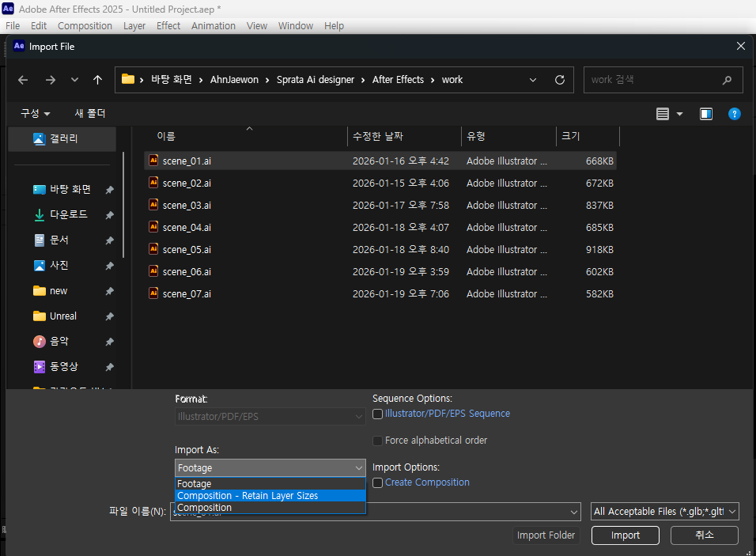Open the Animation menu
The image size is (756, 556).
213,26
